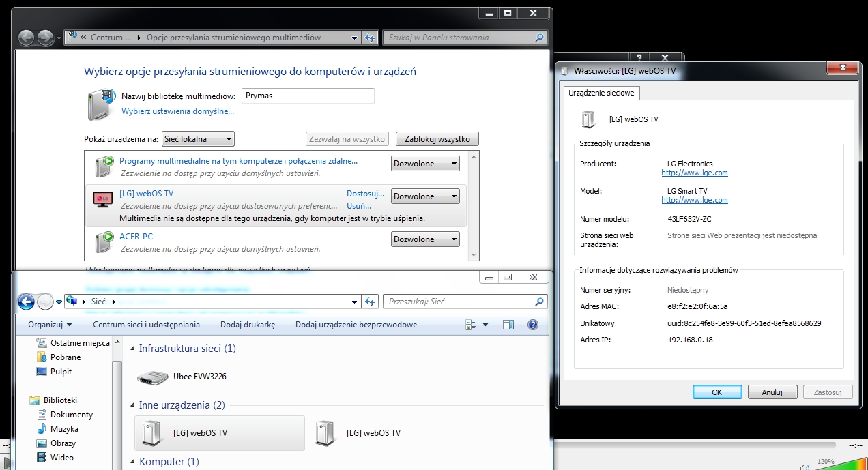Click Opcje przesyłania strumieniowego multimediów breadcrumb
The height and width of the screenshot is (470, 868).
click(x=233, y=38)
